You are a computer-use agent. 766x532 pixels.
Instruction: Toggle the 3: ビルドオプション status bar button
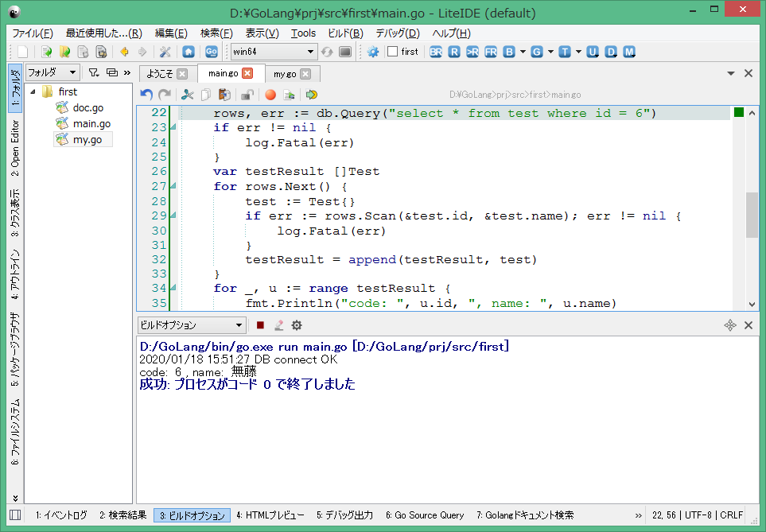[192, 515]
